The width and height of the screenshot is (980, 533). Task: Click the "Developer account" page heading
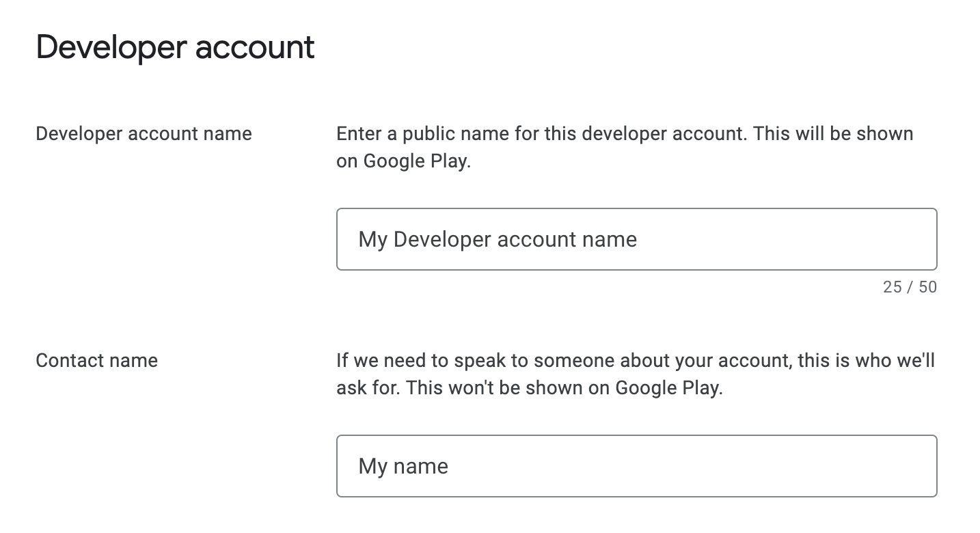coord(176,46)
